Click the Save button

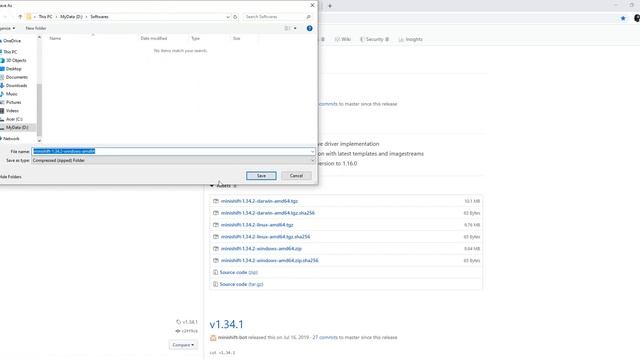[261, 176]
